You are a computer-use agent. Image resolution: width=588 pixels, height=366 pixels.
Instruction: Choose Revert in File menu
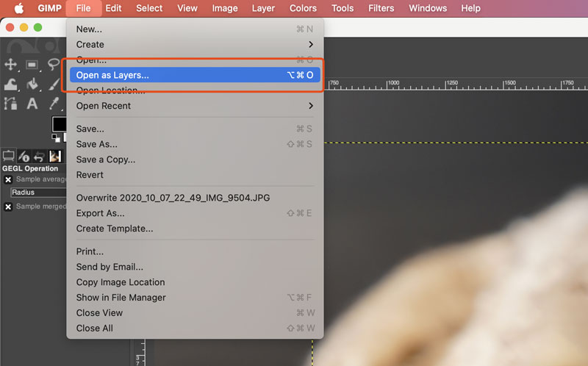pos(195,175)
